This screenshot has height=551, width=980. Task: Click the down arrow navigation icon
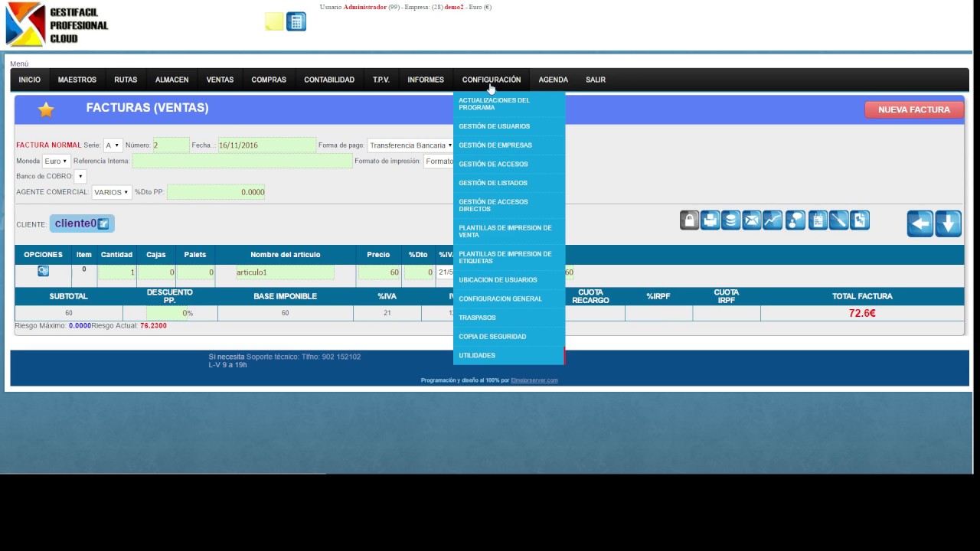click(x=948, y=223)
